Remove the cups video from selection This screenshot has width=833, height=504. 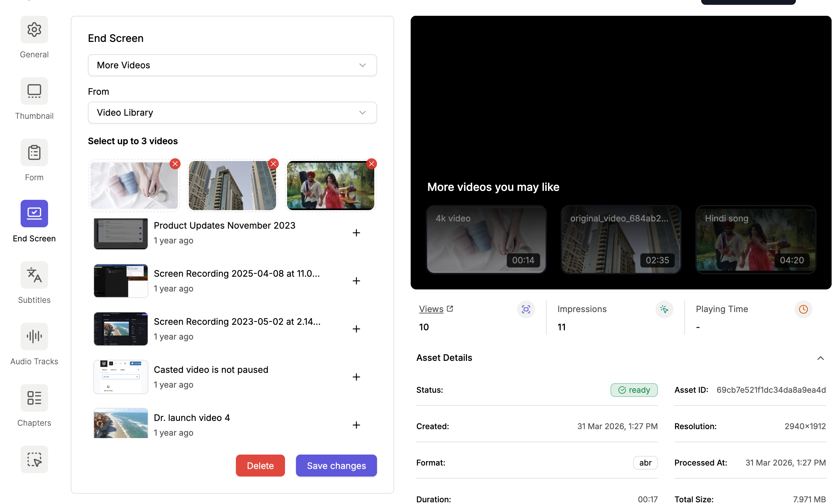pyautogui.click(x=175, y=164)
